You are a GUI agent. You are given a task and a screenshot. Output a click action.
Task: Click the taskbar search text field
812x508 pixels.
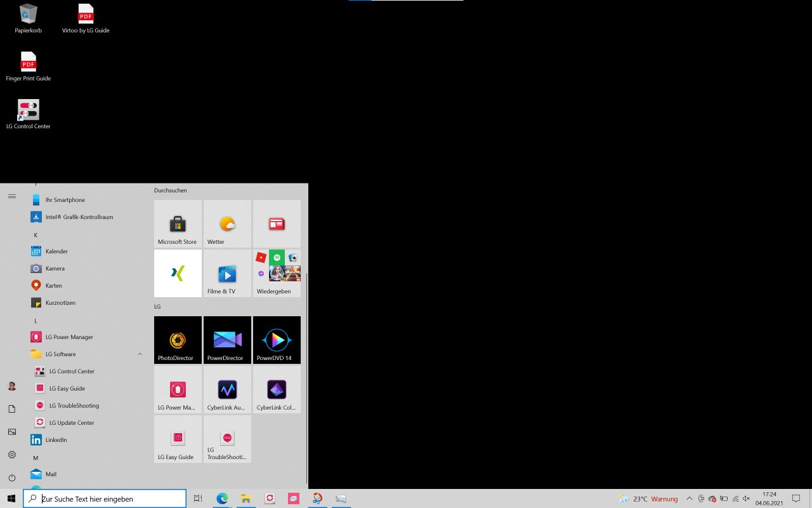(105, 498)
